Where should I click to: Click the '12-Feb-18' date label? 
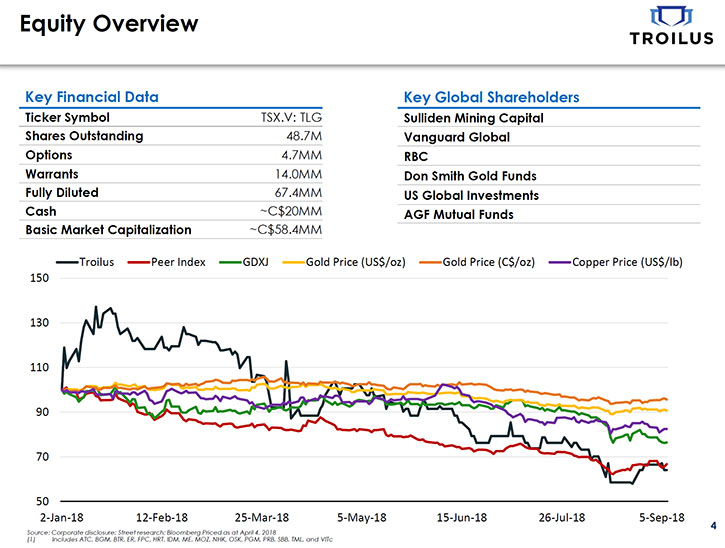(162, 517)
